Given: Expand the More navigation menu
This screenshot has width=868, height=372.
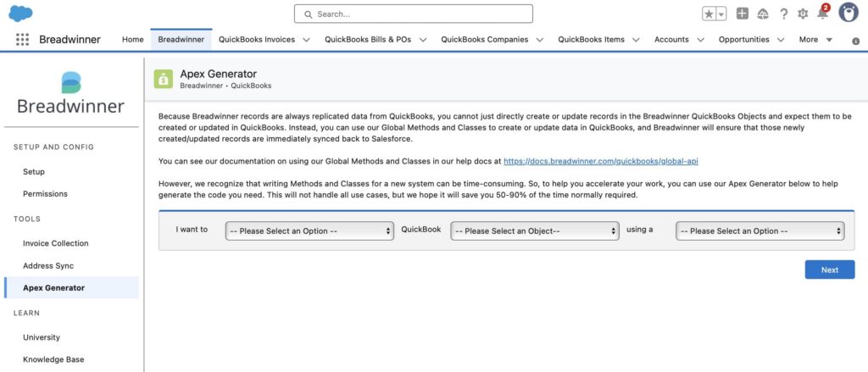Looking at the screenshot, I should click(x=816, y=39).
